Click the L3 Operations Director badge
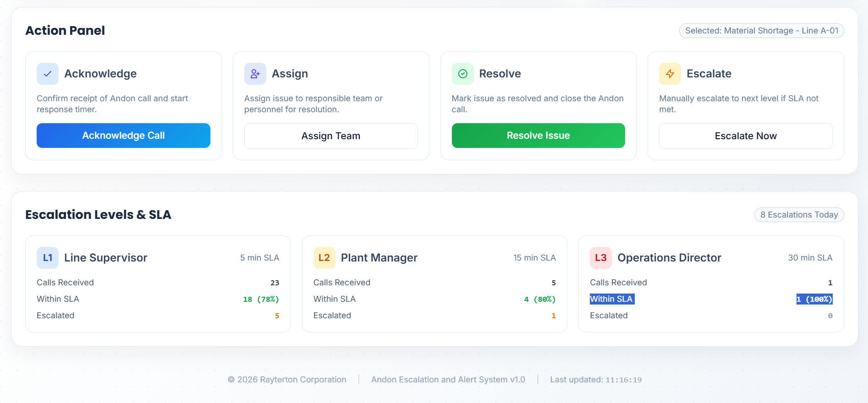The image size is (868, 403). point(601,258)
